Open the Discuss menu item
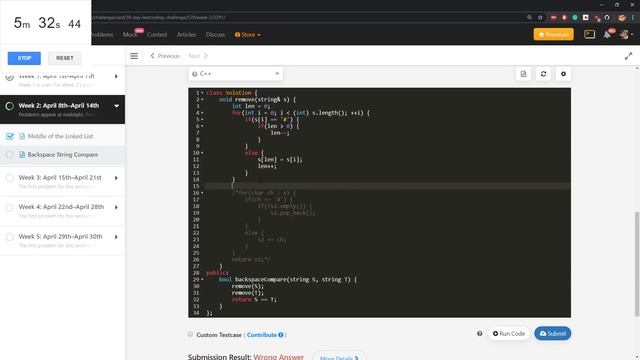This screenshot has height=360, width=640. pyautogui.click(x=215, y=35)
